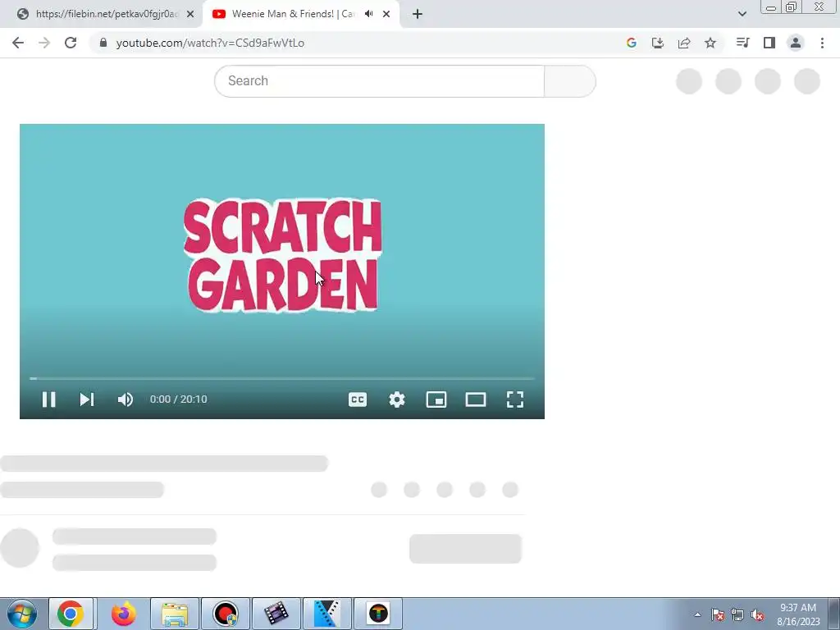Click the YouTube search field
The width and height of the screenshot is (840, 630).
click(x=379, y=81)
